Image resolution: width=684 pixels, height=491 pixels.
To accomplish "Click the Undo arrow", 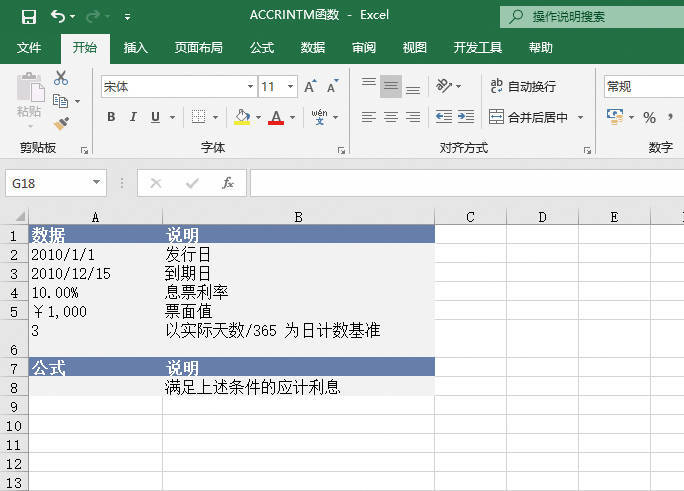I will 58,17.
